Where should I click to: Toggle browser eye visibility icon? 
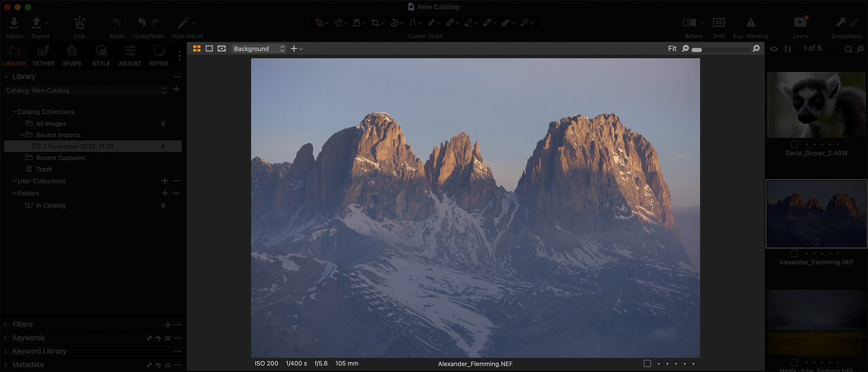[x=774, y=49]
